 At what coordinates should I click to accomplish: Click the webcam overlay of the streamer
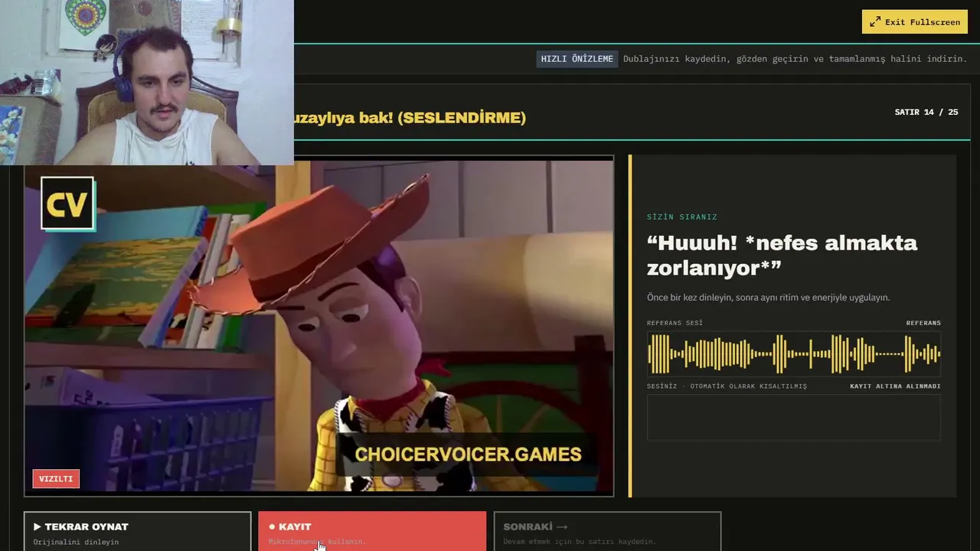click(x=147, y=83)
